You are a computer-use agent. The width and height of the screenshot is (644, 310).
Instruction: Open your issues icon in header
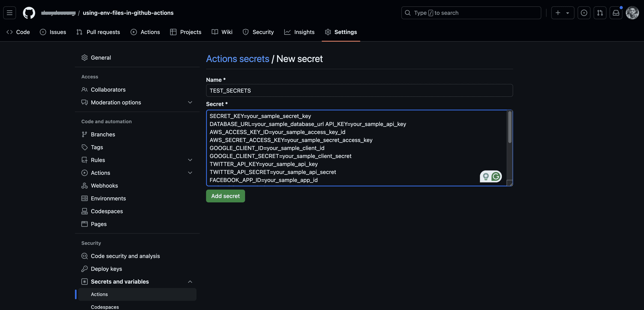584,13
